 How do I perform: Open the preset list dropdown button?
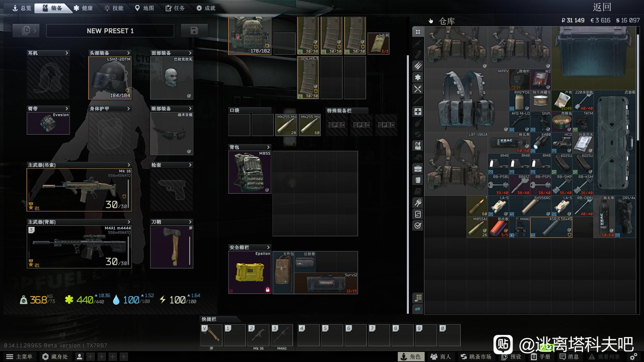(26, 31)
